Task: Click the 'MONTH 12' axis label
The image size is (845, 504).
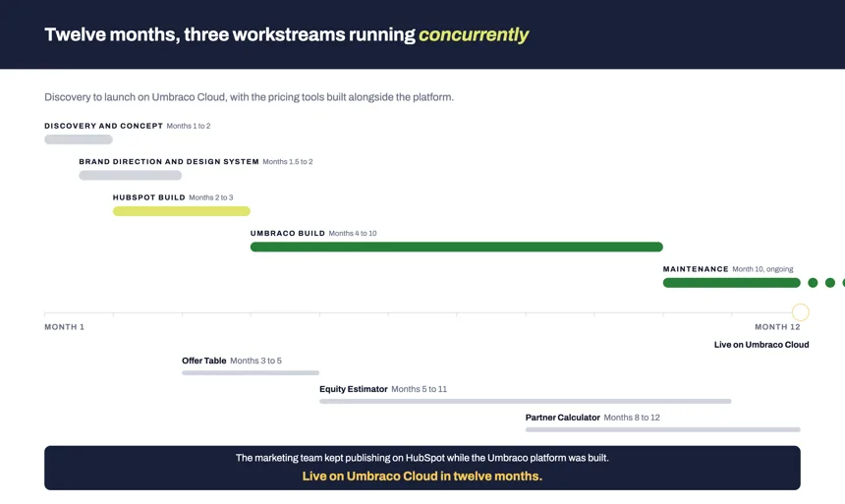Action: (x=777, y=327)
